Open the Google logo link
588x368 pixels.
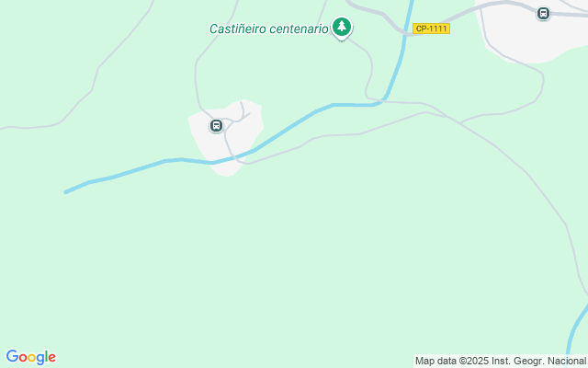30,357
